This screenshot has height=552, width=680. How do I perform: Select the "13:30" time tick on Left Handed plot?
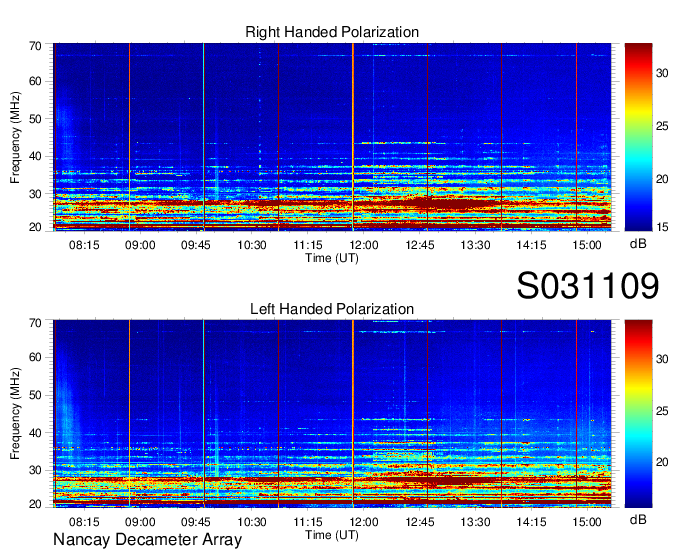[475, 522]
